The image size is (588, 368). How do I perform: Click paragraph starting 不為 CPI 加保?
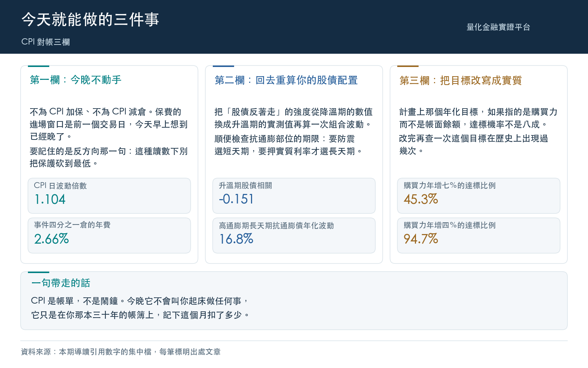(109, 124)
